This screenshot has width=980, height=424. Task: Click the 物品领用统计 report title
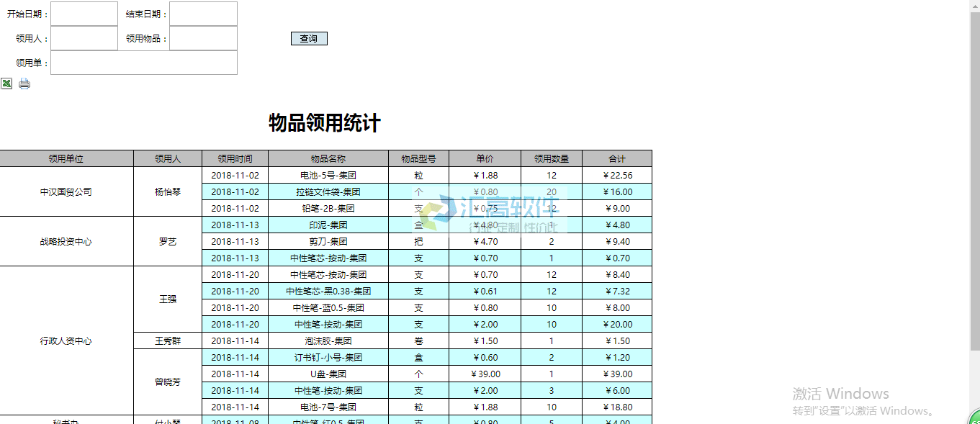point(325,123)
